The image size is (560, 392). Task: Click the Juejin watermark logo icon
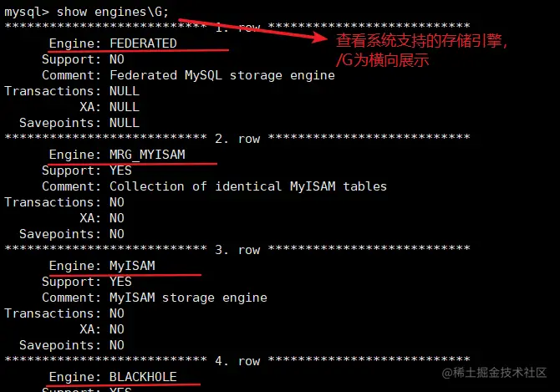pyautogui.click(x=449, y=371)
